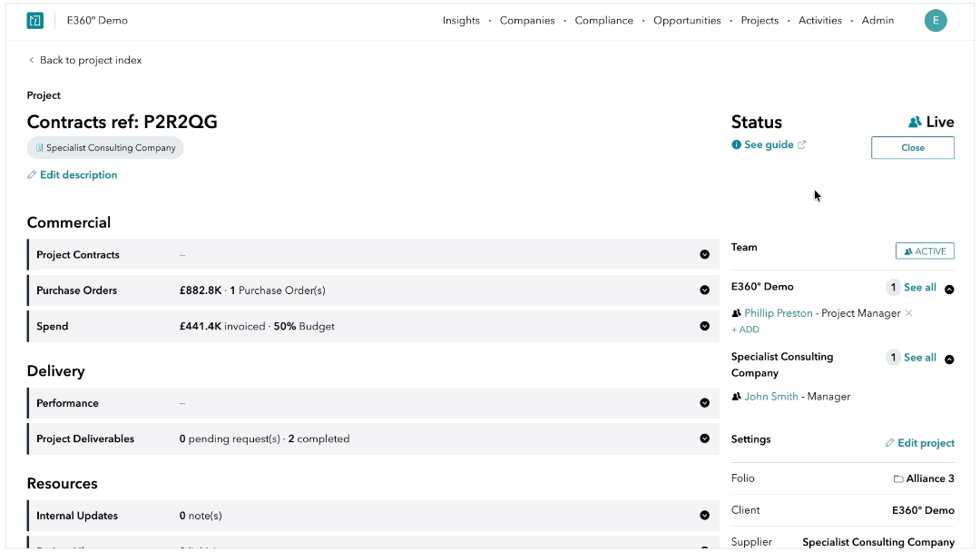The image size is (980, 552).
Task: Open the Compliance menu
Action: point(603,21)
